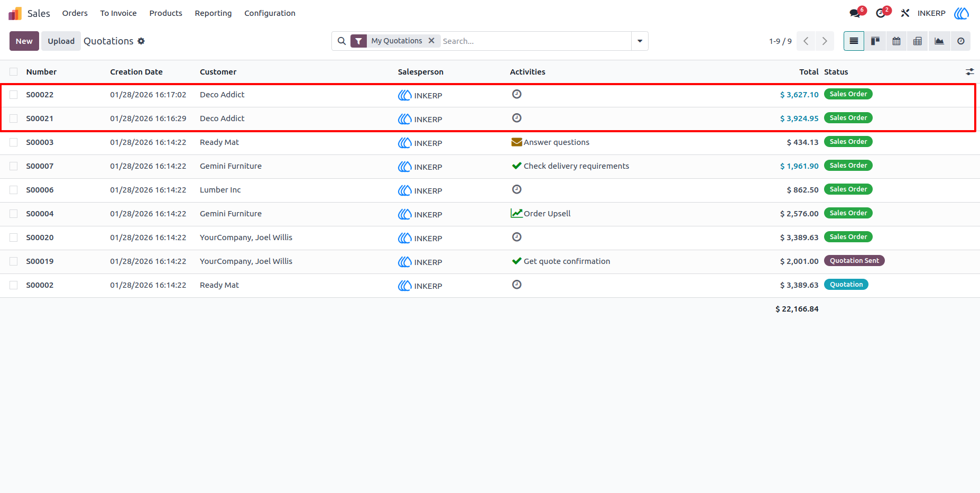This screenshot has height=493, width=980.
Task: Select checkbox for order S00007
Action: tap(14, 166)
